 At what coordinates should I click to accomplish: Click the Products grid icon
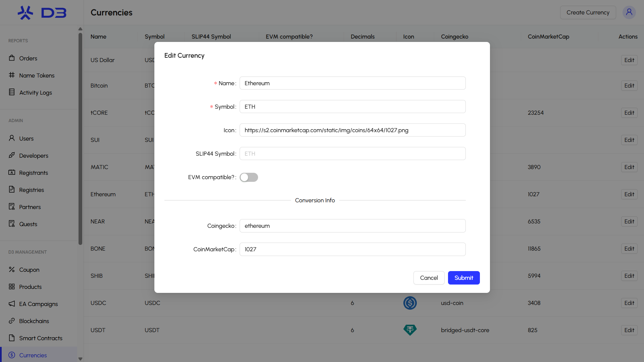(x=12, y=286)
